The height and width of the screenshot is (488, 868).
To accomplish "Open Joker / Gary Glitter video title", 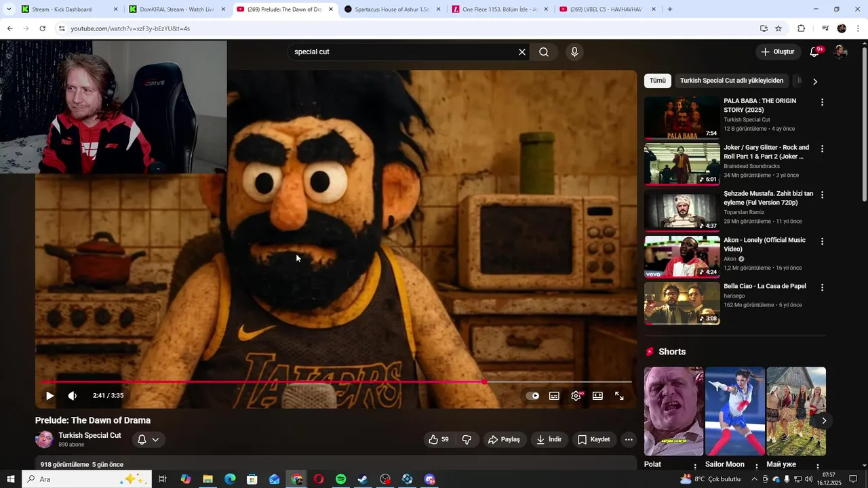I will point(766,152).
